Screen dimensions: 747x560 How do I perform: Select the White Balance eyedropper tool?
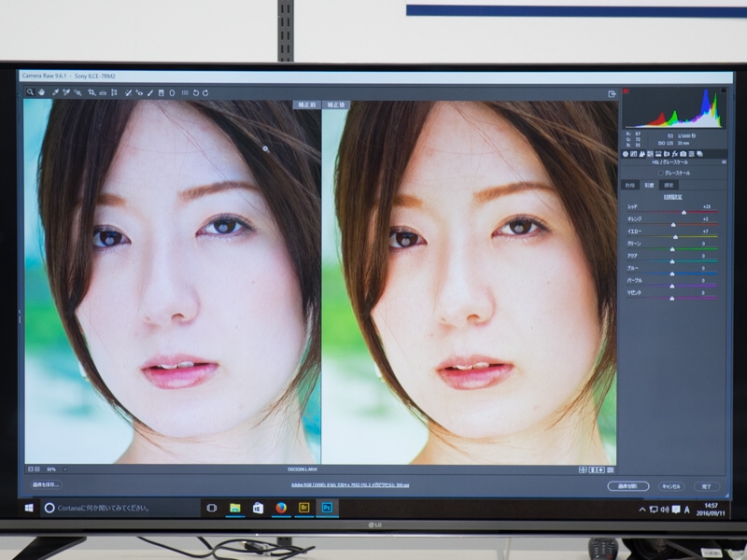tap(55, 92)
